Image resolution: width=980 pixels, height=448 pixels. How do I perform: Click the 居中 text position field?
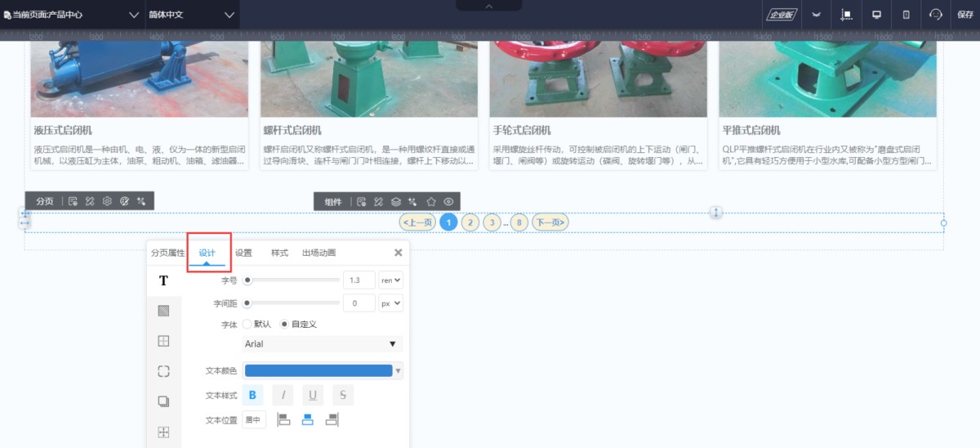(254, 419)
